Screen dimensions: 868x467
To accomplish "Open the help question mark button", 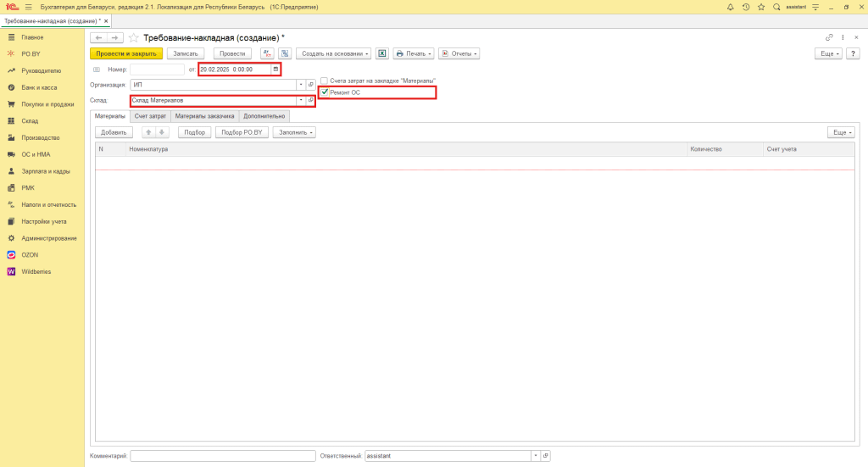I will [853, 53].
